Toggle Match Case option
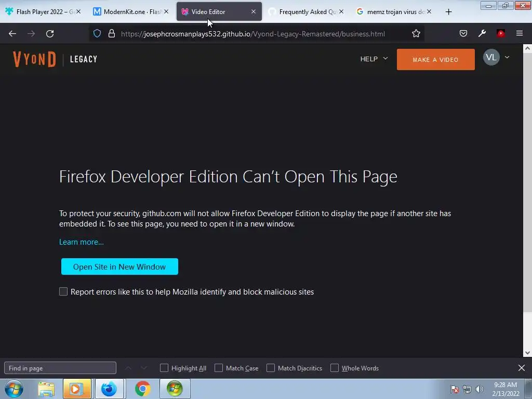 pos(219,368)
